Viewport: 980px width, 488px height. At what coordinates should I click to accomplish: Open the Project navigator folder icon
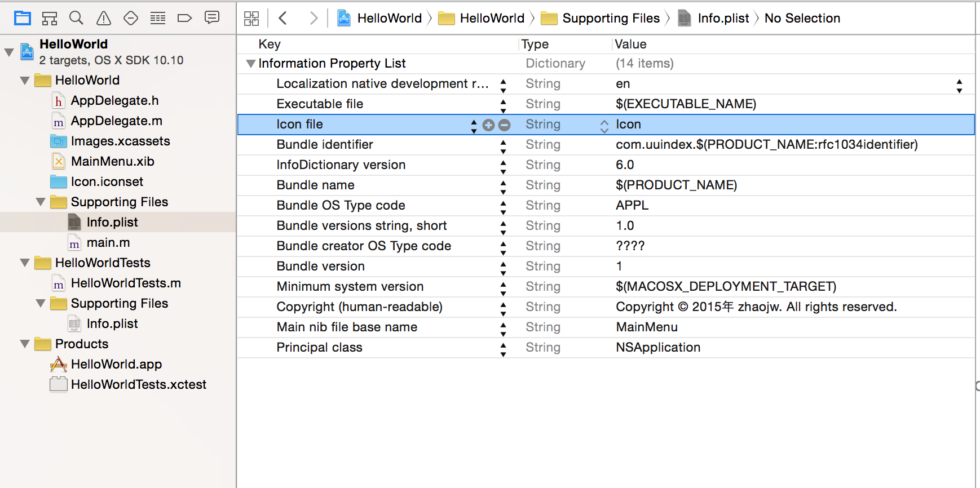pyautogui.click(x=23, y=18)
